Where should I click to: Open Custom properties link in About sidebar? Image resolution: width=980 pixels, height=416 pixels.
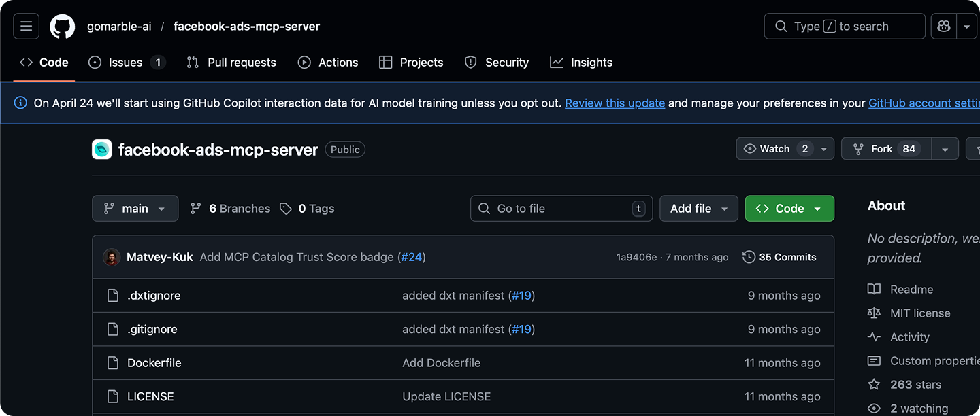(924, 361)
